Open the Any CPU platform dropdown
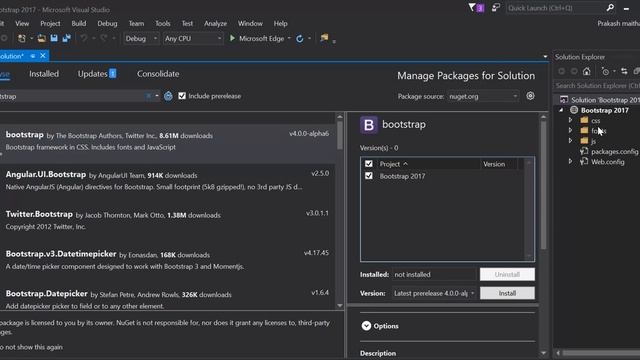Viewport: 640px width, 360px height. (193, 38)
